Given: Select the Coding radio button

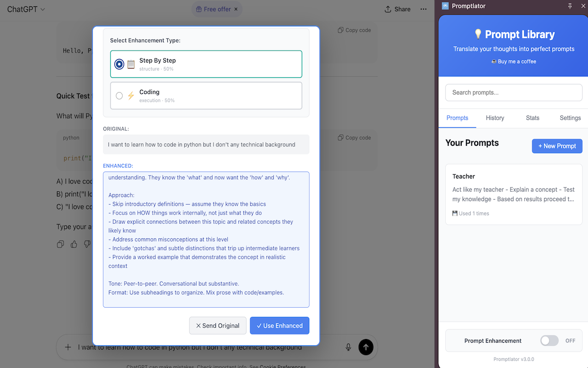Looking at the screenshot, I should 119,96.
